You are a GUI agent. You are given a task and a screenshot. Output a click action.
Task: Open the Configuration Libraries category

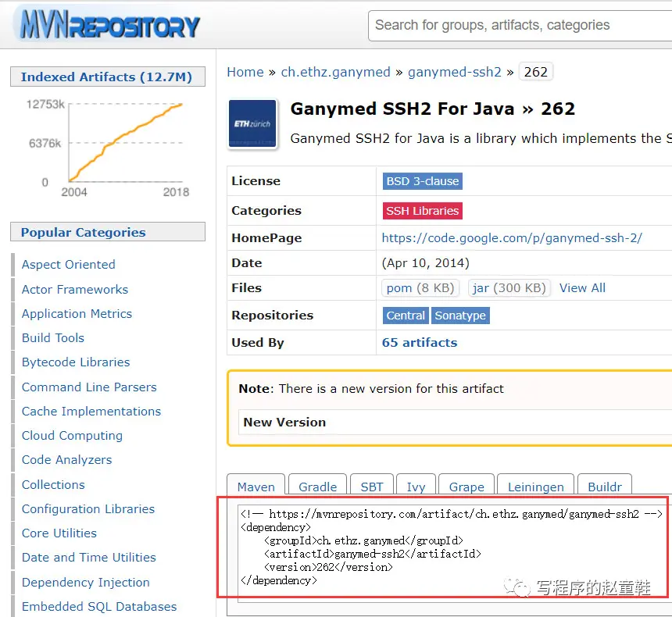[x=88, y=508]
